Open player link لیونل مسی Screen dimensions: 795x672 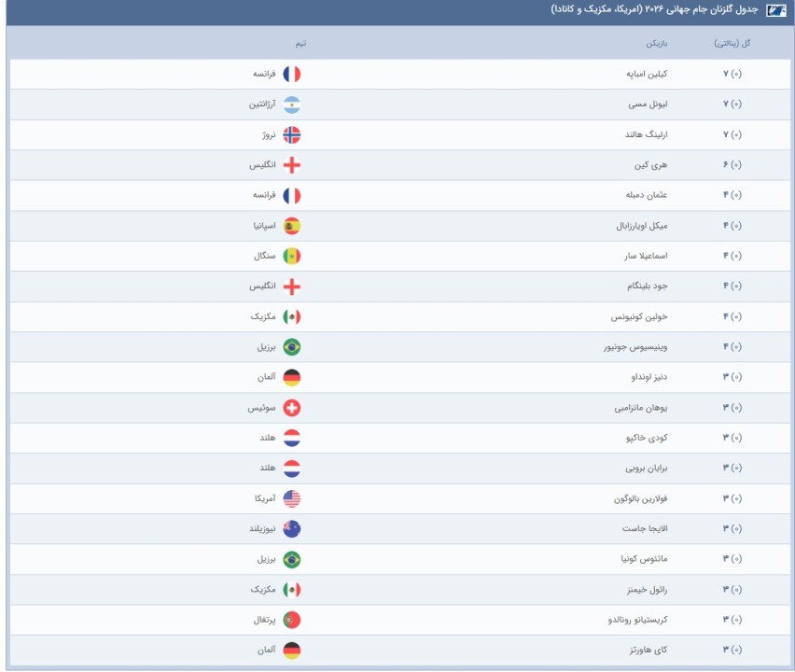pyautogui.click(x=648, y=104)
